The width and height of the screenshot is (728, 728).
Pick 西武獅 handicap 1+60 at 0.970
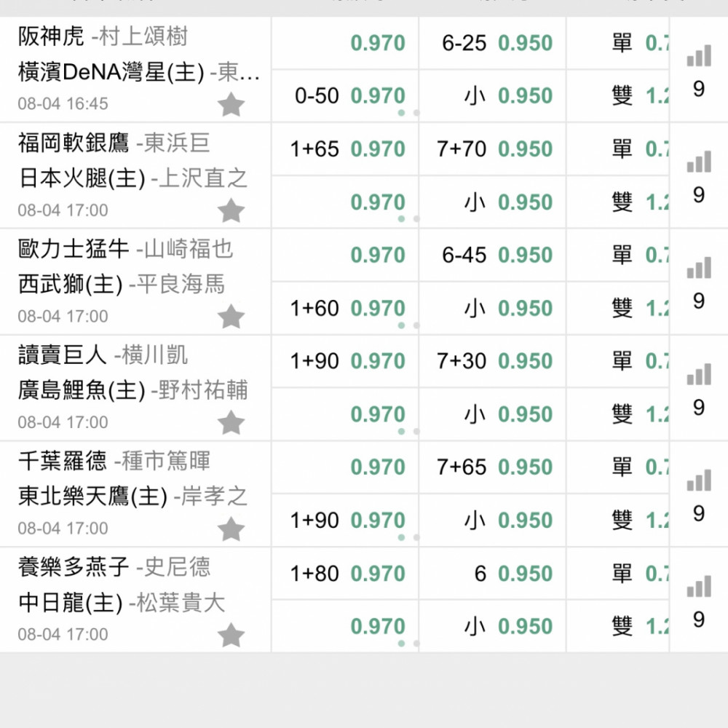(345, 308)
